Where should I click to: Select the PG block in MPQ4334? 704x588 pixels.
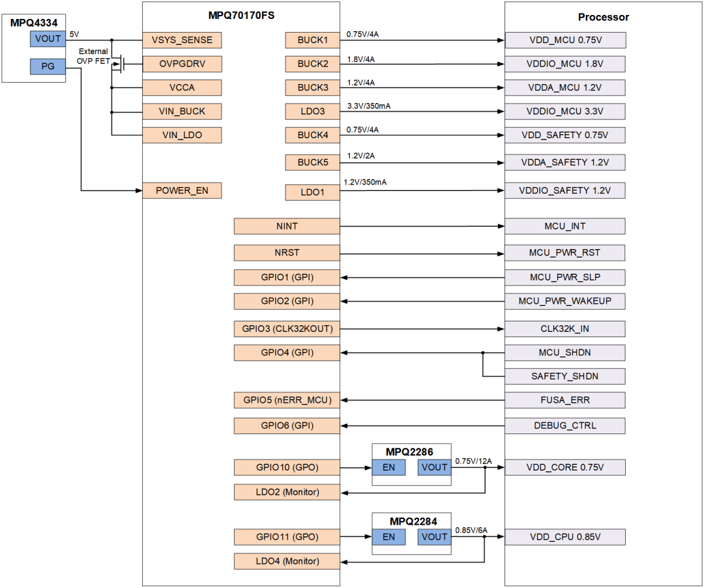[x=48, y=66]
